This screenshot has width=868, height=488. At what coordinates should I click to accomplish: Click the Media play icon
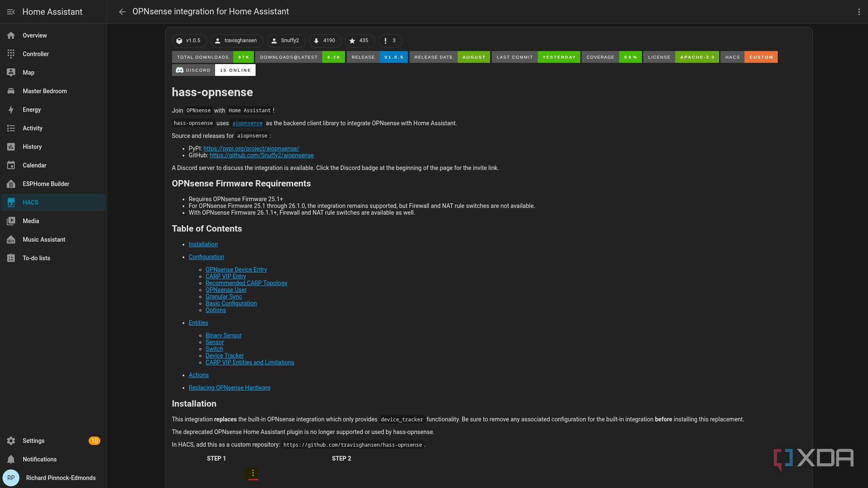pos(11,221)
